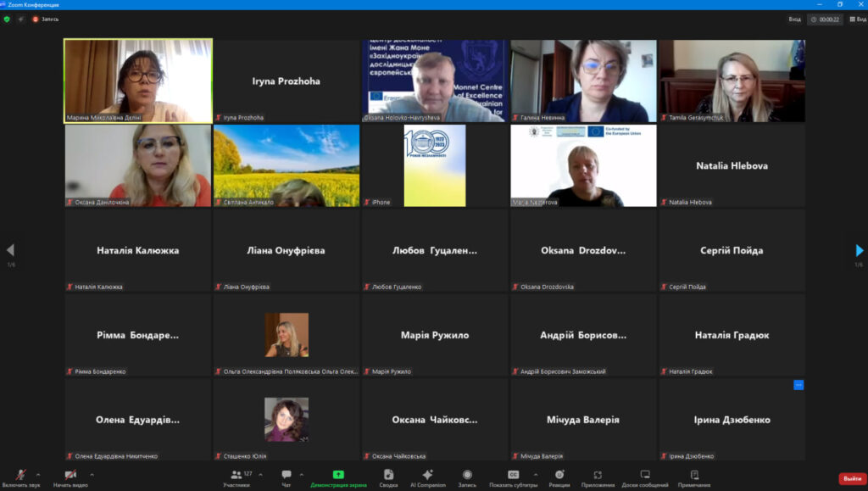Open Whiteboards (Доски сообщений)
Screen dimensions: 868x491
coord(644,476)
